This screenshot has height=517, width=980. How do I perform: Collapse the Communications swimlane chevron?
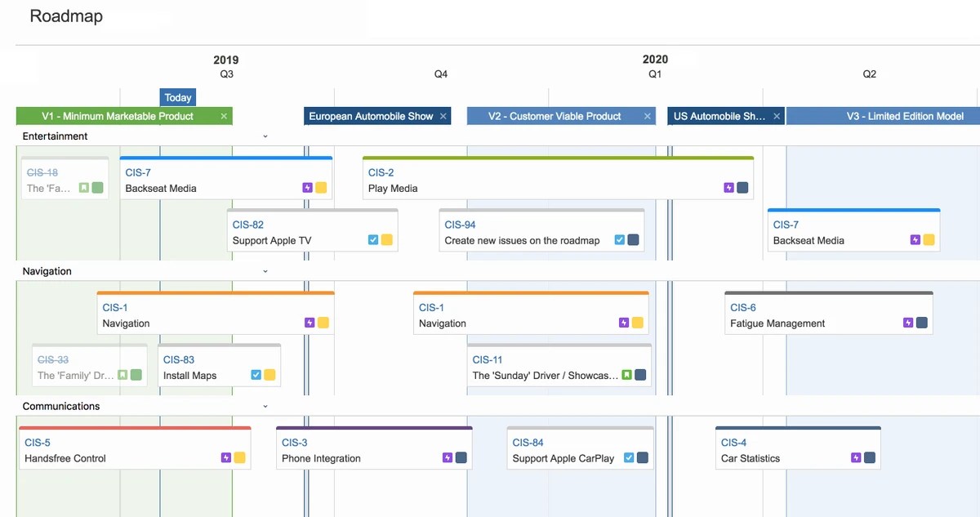(x=265, y=406)
